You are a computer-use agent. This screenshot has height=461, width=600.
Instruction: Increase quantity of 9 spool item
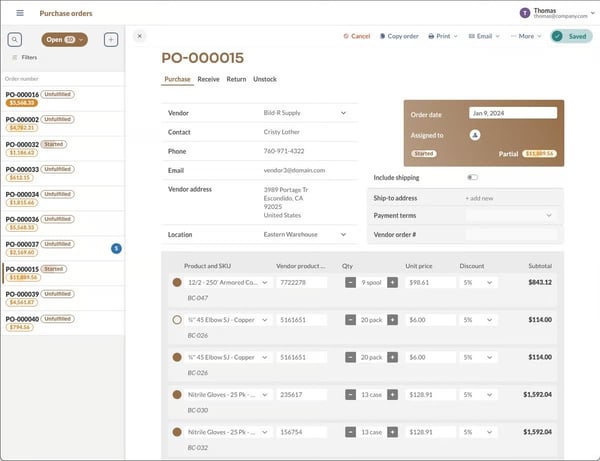coord(393,282)
